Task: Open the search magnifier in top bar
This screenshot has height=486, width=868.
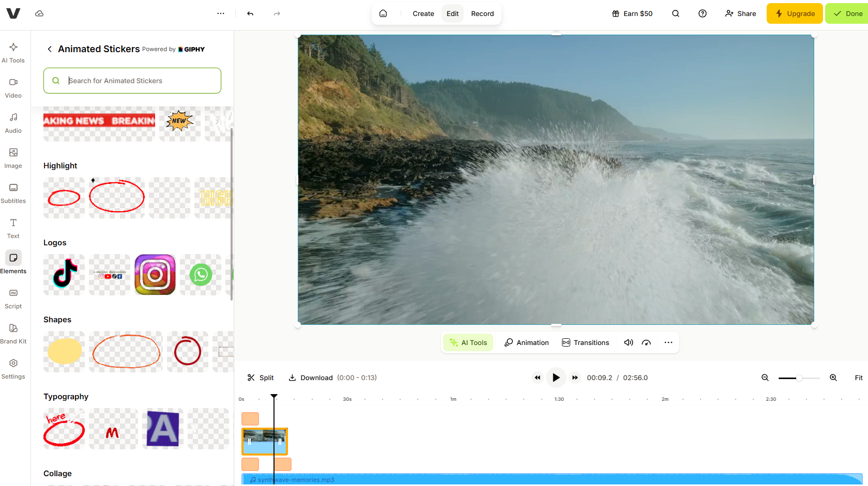Action: (676, 13)
